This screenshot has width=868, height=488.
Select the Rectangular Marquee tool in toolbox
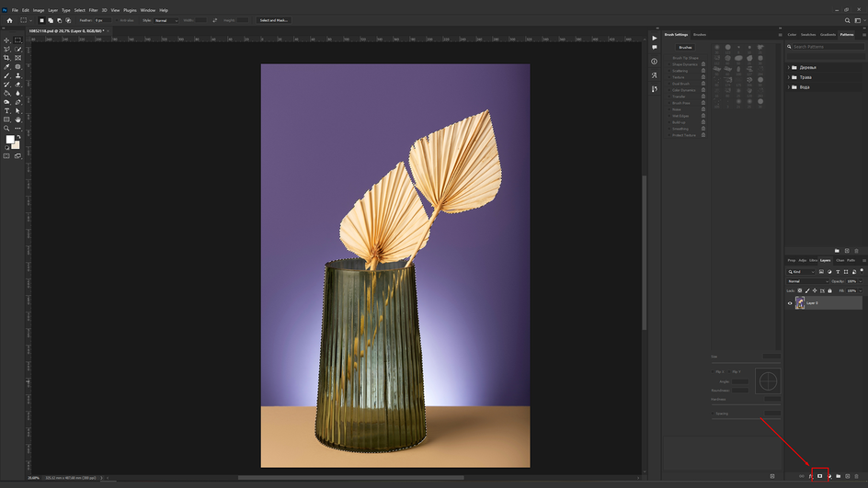click(x=17, y=40)
